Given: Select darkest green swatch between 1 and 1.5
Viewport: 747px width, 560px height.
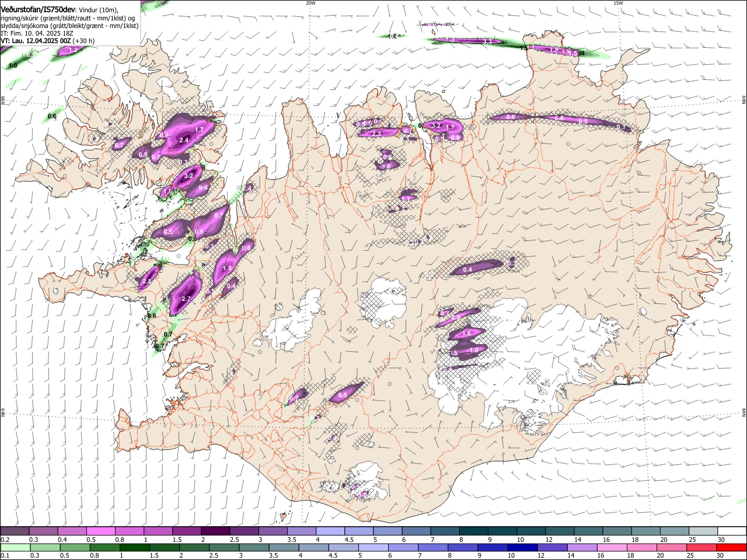Looking at the screenshot, I should 134,547.
